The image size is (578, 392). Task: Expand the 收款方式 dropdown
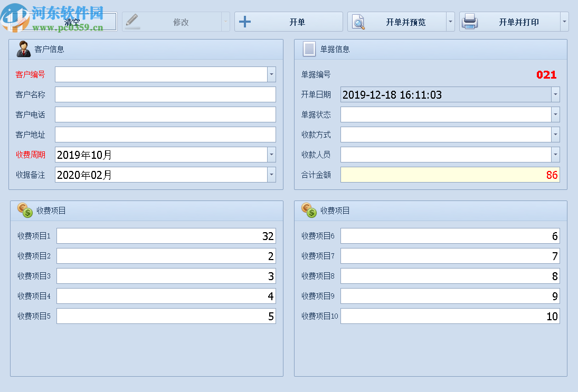click(x=555, y=135)
